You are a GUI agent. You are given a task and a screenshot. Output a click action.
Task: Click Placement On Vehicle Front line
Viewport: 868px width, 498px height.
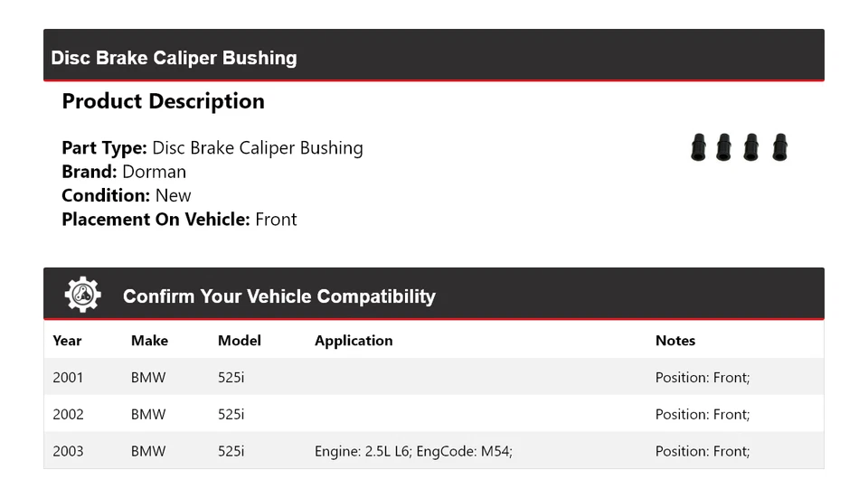pyautogui.click(x=179, y=219)
